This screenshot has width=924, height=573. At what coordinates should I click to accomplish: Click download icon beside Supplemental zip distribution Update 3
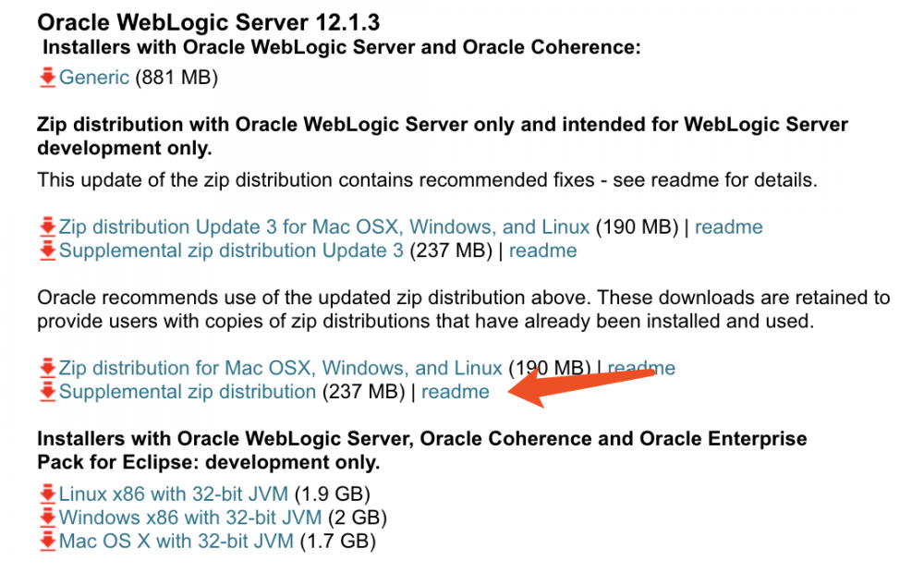48,250
